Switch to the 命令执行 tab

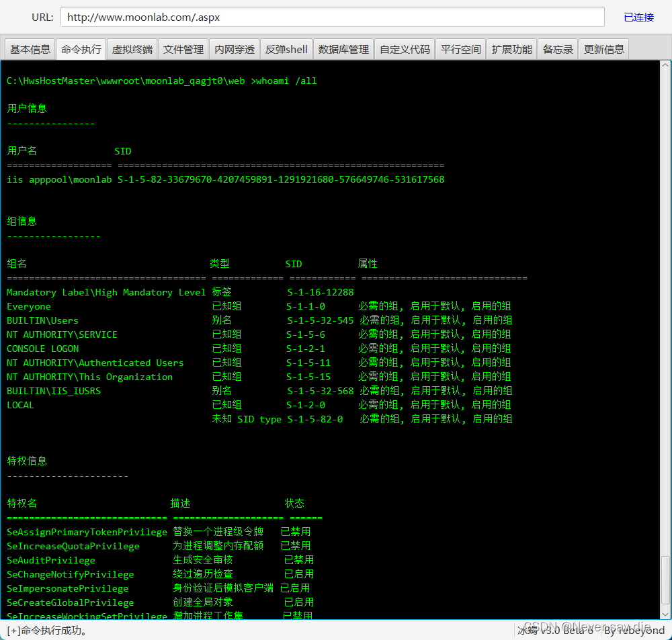[x=81, y=49]
